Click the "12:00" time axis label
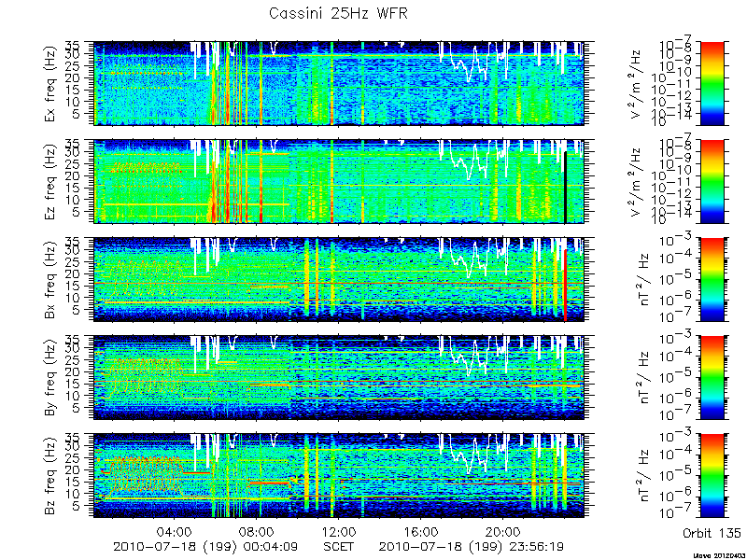This screenshot has height=560, width=747. click(338, 531)
